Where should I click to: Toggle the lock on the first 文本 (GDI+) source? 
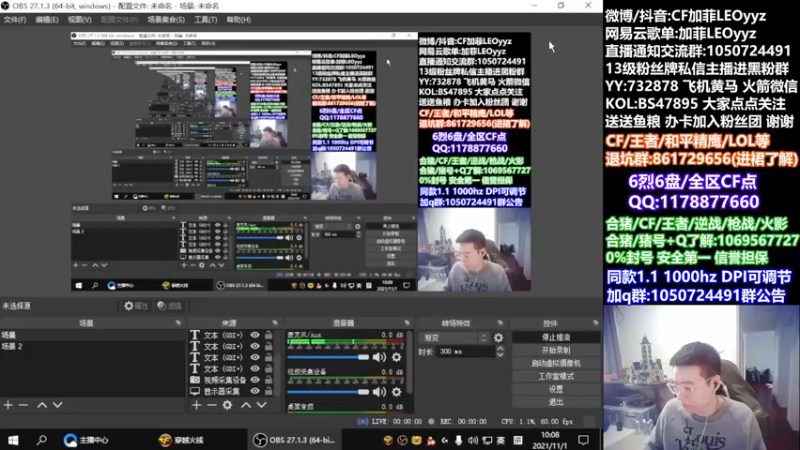click(269, 335)
